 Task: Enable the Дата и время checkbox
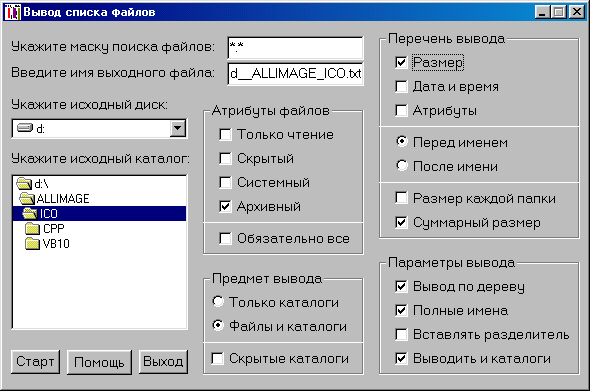(x=401, y=86)
